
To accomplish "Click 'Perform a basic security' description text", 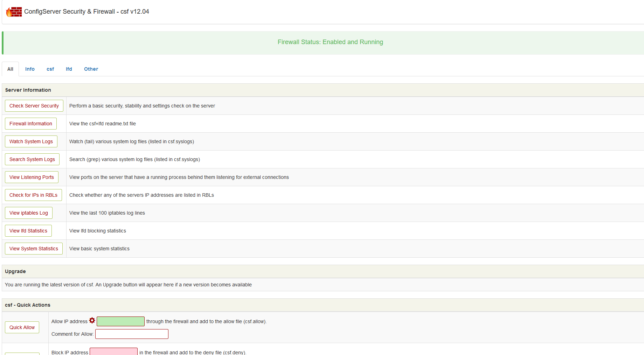I will coord(142,106).
